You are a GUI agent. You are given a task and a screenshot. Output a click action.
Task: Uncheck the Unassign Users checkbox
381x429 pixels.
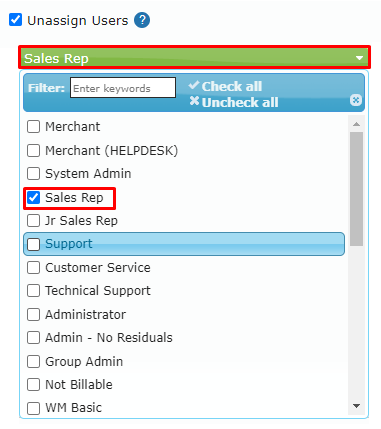[x=16, y=20]
